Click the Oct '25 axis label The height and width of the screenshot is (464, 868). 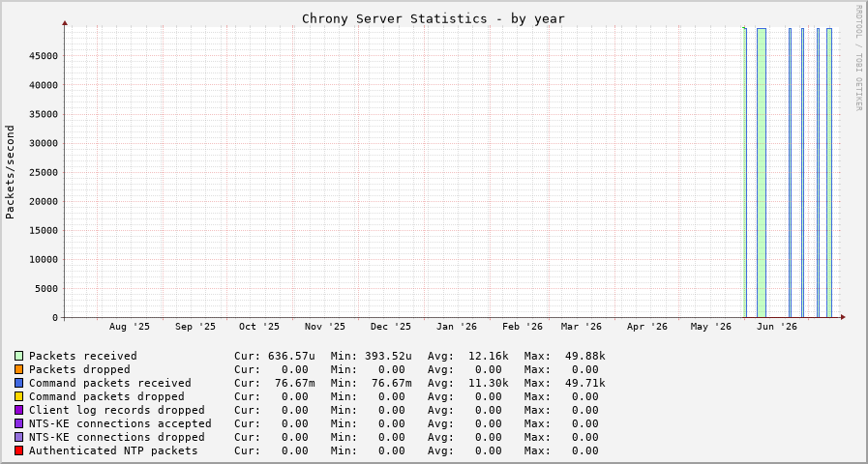[x=259, y=327]
